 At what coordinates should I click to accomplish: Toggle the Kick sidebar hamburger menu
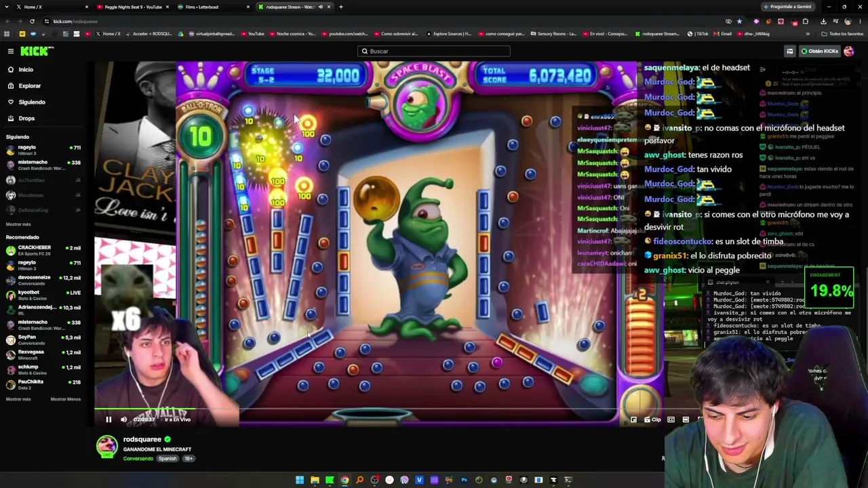coord(11,52)
